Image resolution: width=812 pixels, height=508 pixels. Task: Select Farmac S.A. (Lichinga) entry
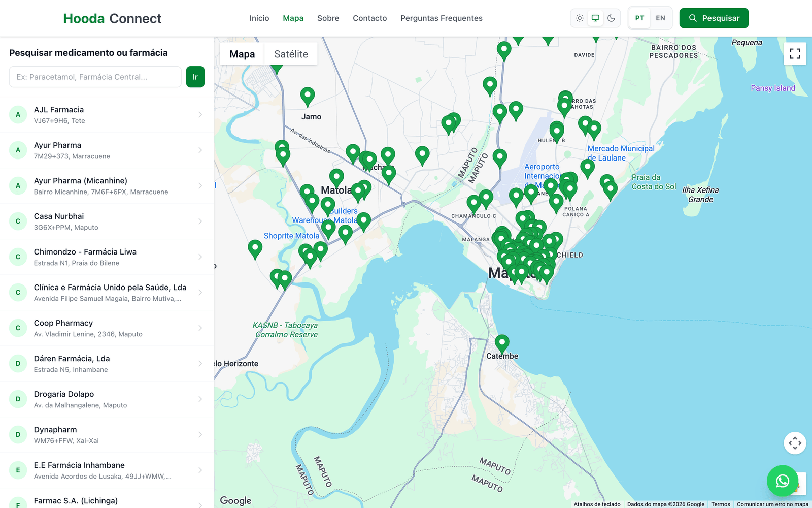[x=107, y=498]
